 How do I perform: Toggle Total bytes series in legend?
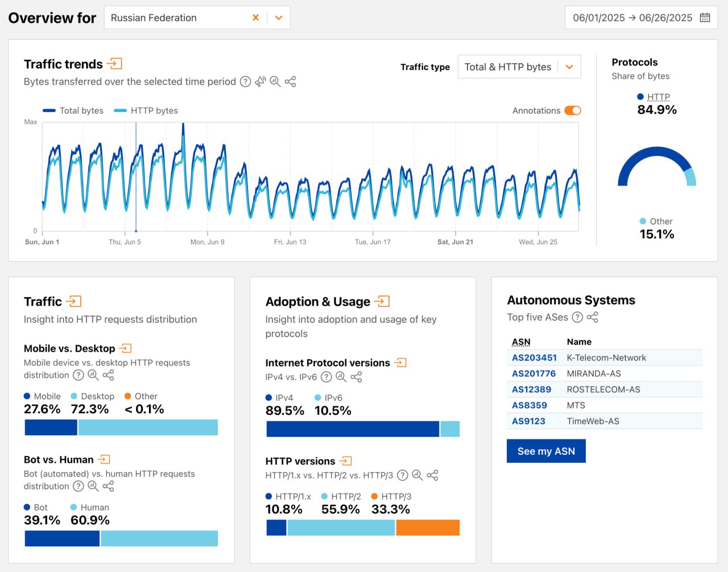73,110
